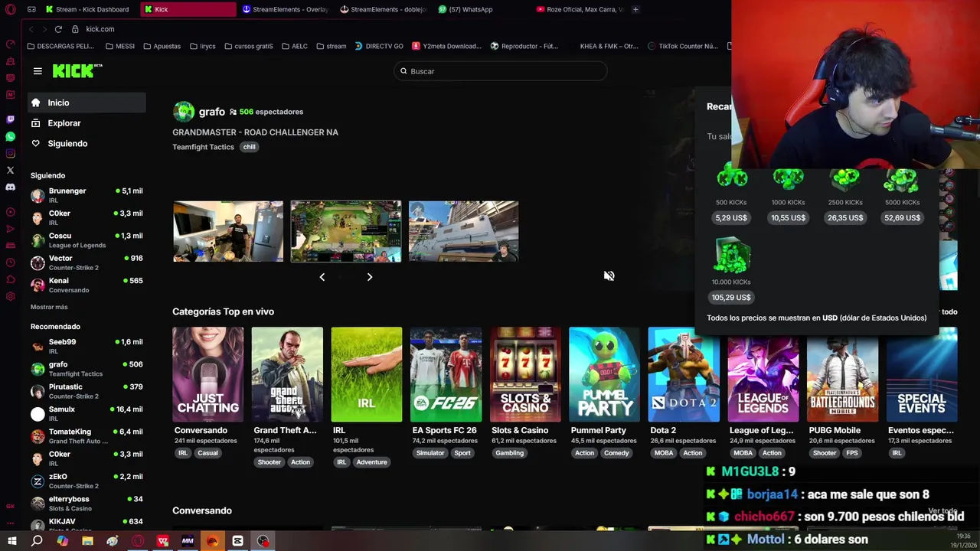Image resolution: width=980 pixels, height=551 pixels.
Task: Open sidebar settings gear icon
Action: tap(10, 296)
